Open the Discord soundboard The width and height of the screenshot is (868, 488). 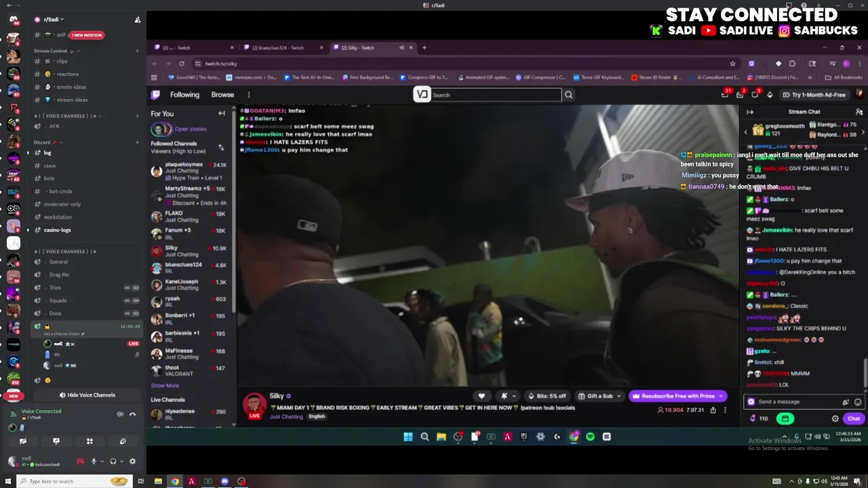(x=123, y=441)
